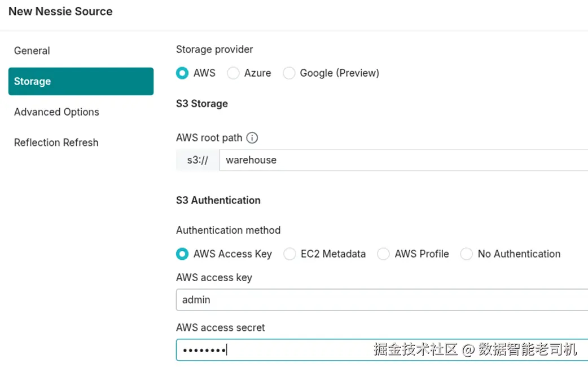This screenshot has height=368, width=588.
Task: Select the Google (Preview) storage provider
Action: [289, 73]
